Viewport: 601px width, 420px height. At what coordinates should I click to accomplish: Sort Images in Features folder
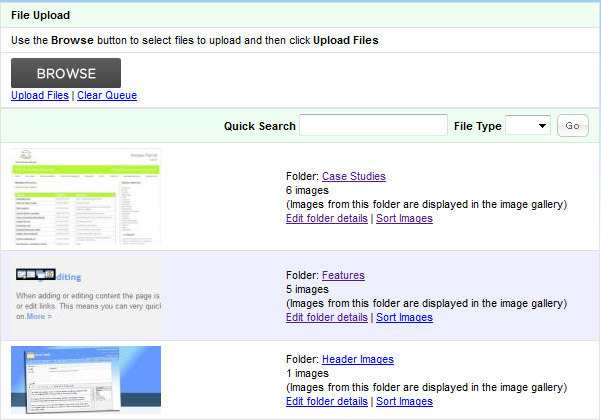tap(404, 317)
